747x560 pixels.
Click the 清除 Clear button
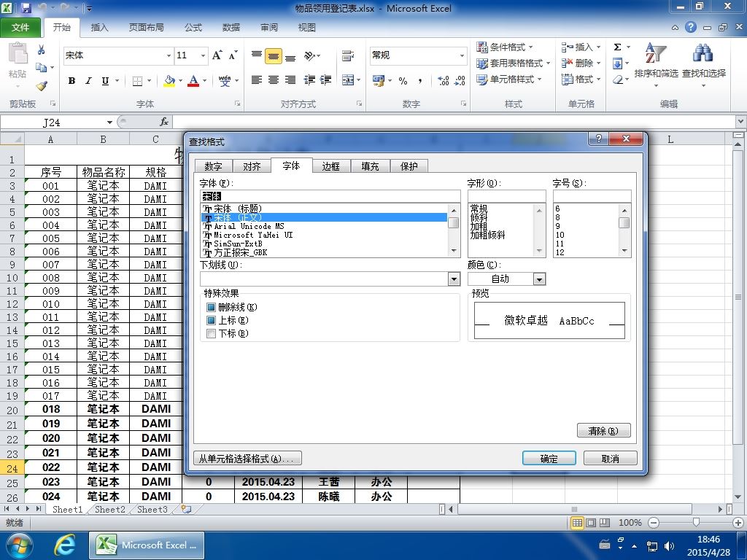click(x=603, y=431)
